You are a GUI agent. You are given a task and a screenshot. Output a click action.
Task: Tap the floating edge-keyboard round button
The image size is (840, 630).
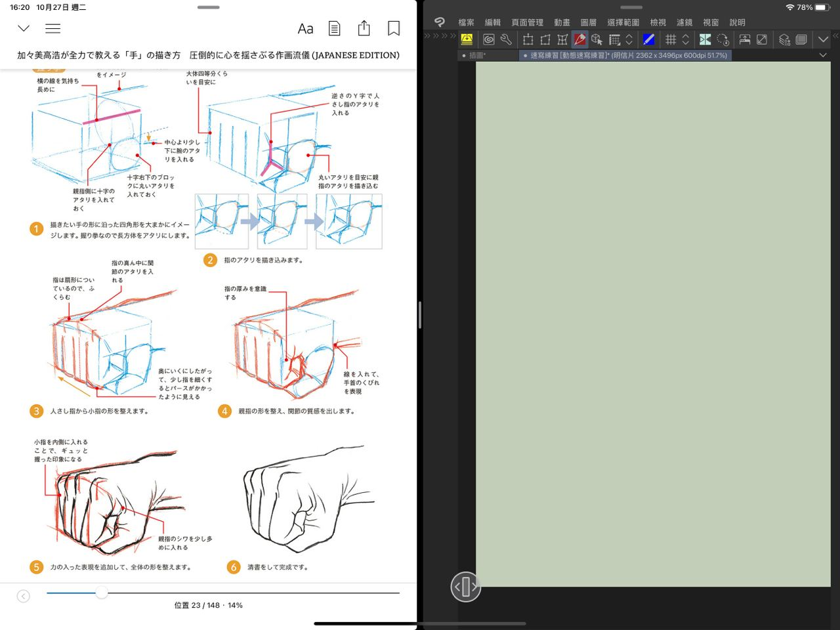pos(465,586)
